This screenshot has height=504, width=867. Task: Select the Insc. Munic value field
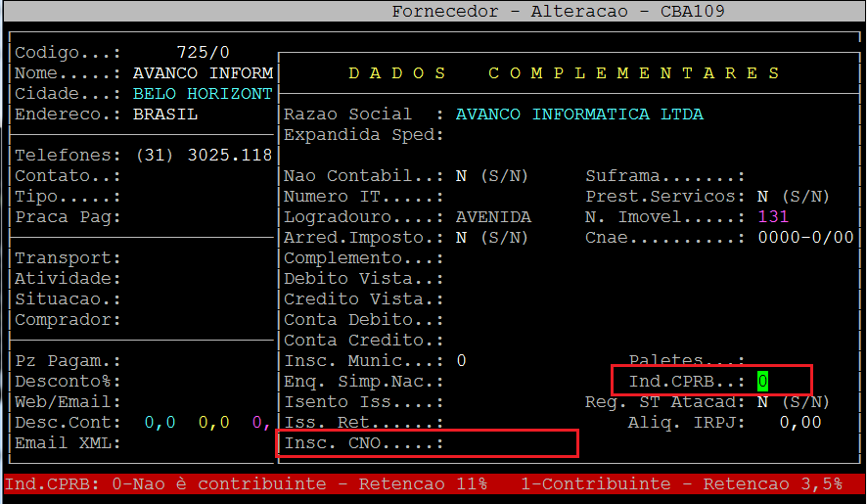point(461,361)
